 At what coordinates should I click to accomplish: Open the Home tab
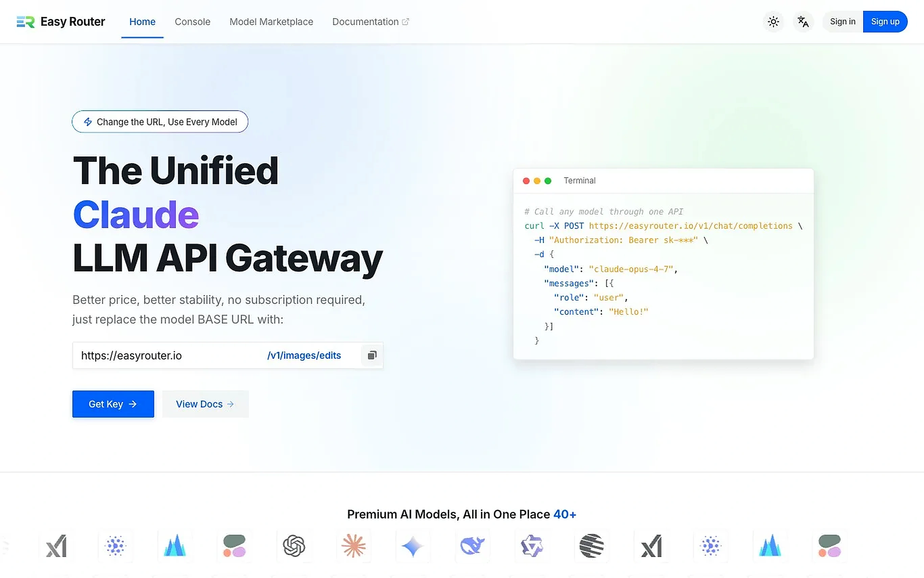tap(142, 22)
